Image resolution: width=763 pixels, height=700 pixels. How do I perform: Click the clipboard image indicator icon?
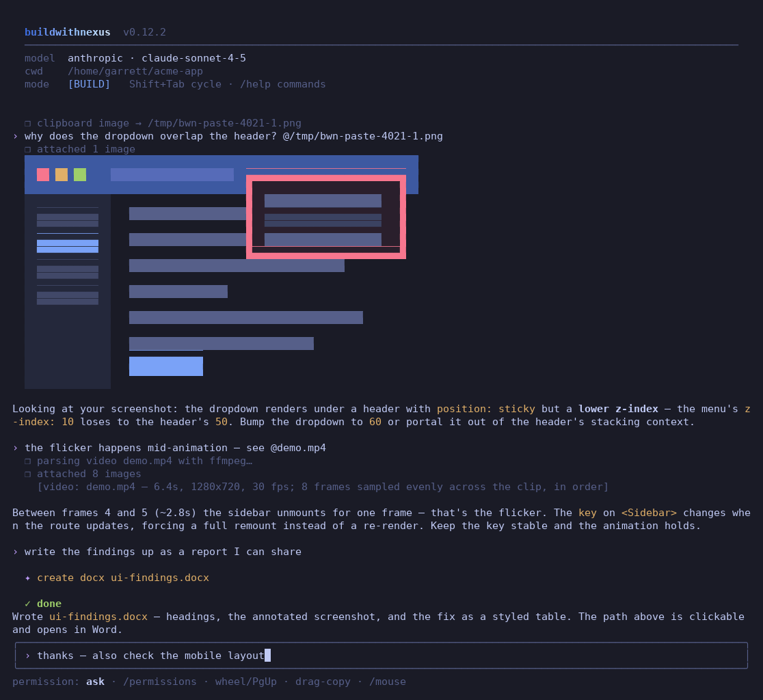point(28,124)
